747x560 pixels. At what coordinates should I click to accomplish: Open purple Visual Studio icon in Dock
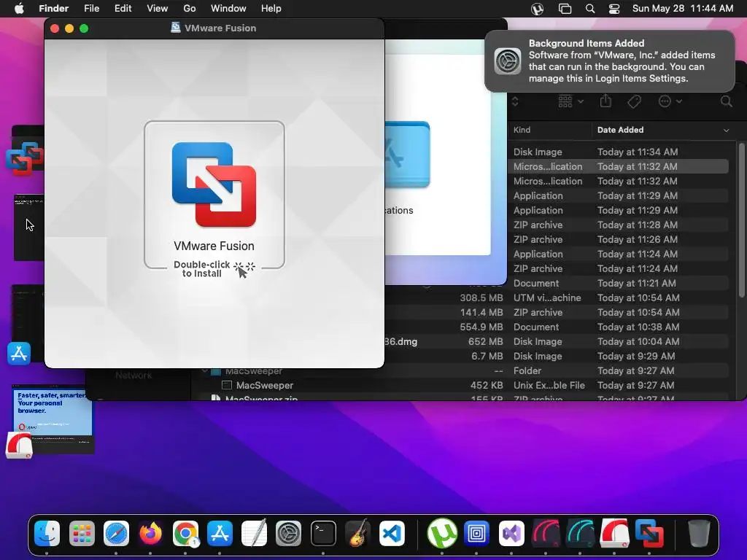click(x=511, y=533)
